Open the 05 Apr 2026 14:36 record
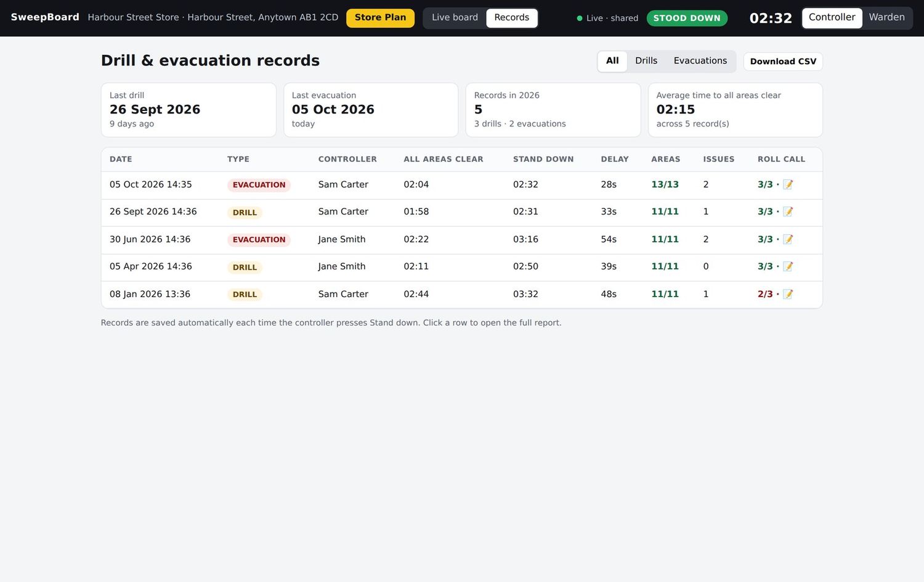This screenshot has width=924, height=582. click(x=462, y=267)
